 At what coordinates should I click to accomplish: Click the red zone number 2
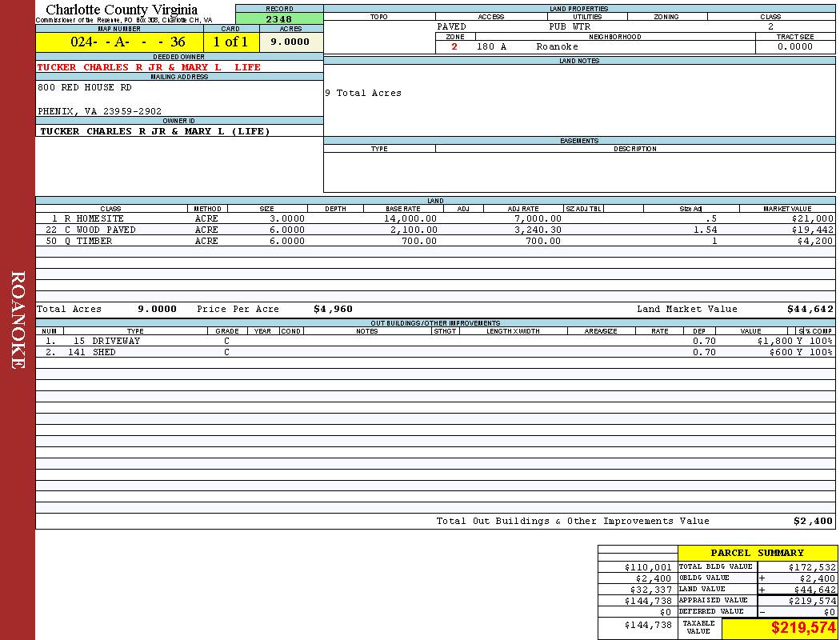coord(454,46)
